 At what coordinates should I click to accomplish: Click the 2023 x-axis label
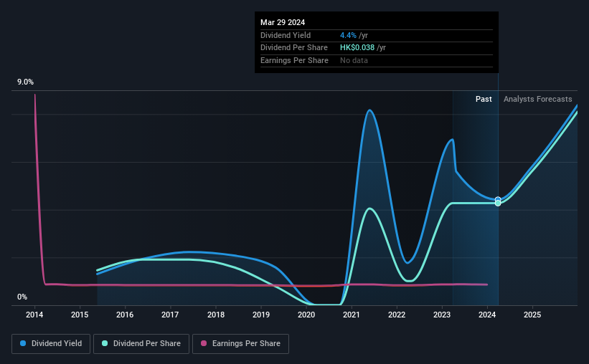[442, 315]
